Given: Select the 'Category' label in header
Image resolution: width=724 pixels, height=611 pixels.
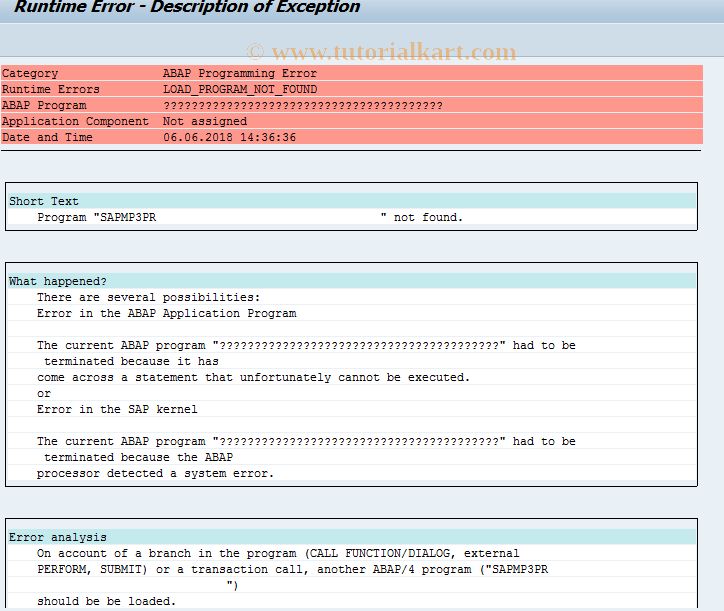Looking at the screenshot, I should tap(30, 73).
